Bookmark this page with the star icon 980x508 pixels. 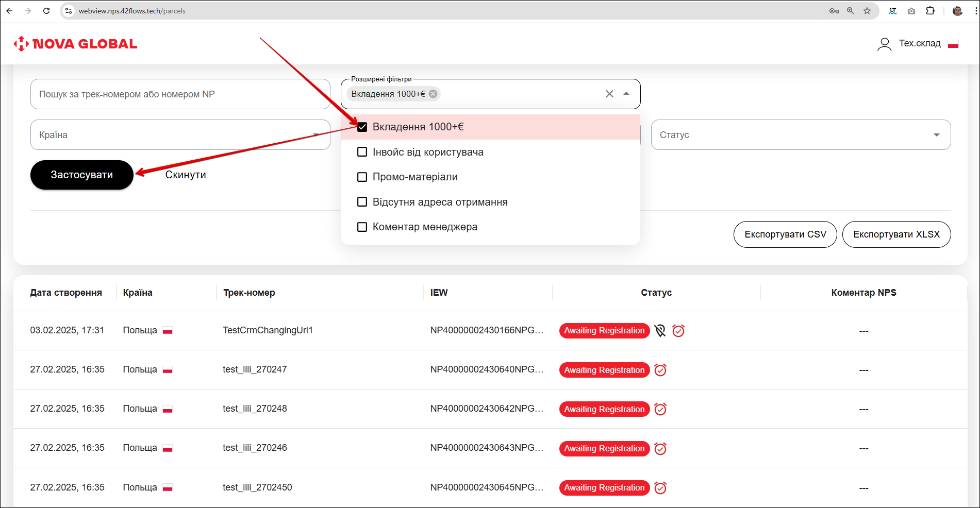pos(867,11)
